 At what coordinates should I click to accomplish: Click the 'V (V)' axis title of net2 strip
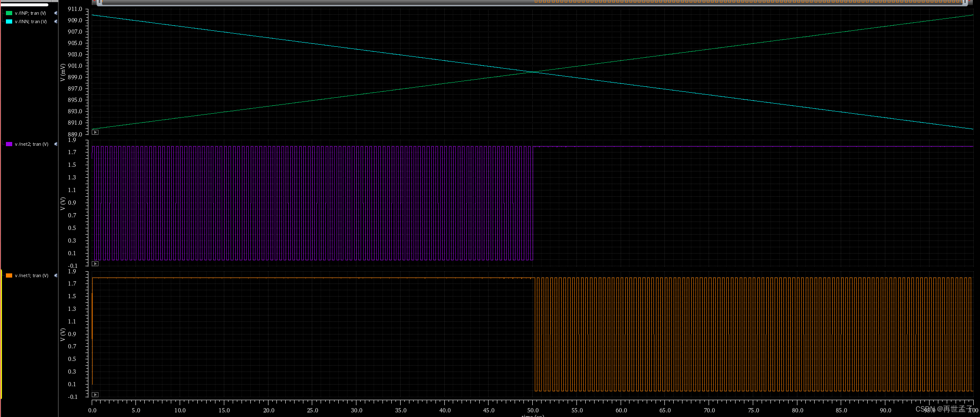63,203
